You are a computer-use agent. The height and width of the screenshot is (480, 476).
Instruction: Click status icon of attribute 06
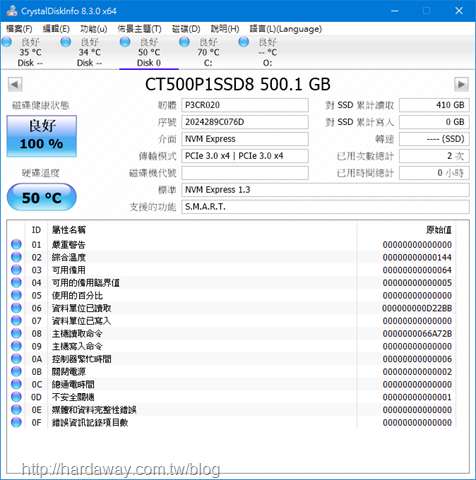click(16, 308)
